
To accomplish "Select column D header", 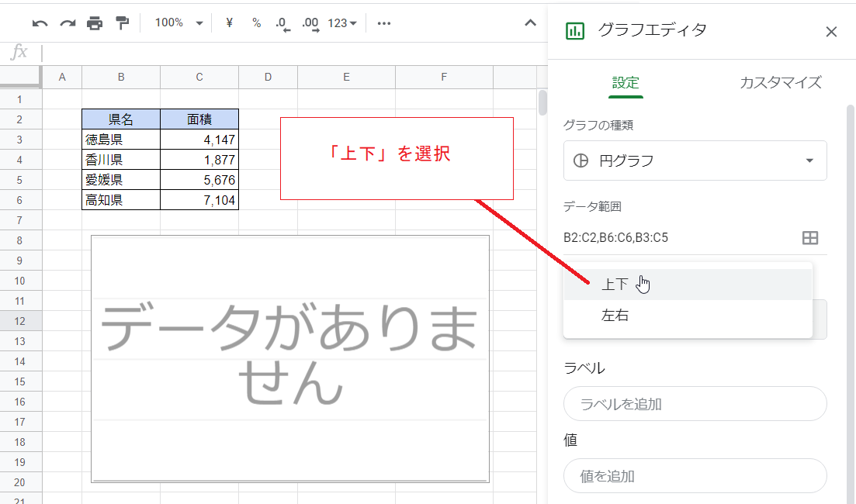I will point(268,77).
